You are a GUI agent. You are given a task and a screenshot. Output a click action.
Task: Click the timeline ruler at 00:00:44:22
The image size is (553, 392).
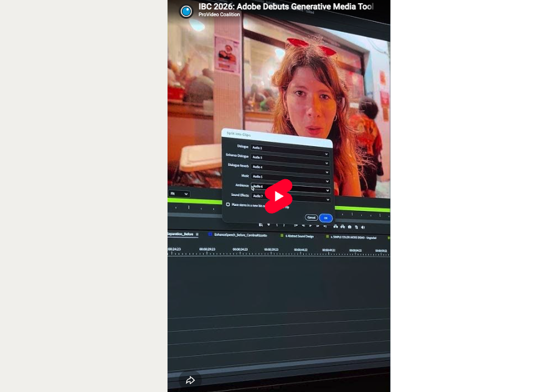(x=301, y=250)
